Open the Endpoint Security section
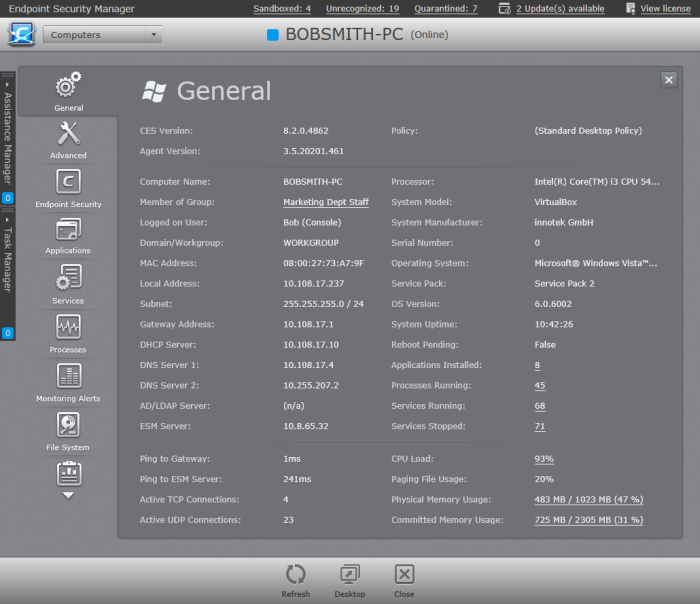700x604 pixels. pos(68,188)
